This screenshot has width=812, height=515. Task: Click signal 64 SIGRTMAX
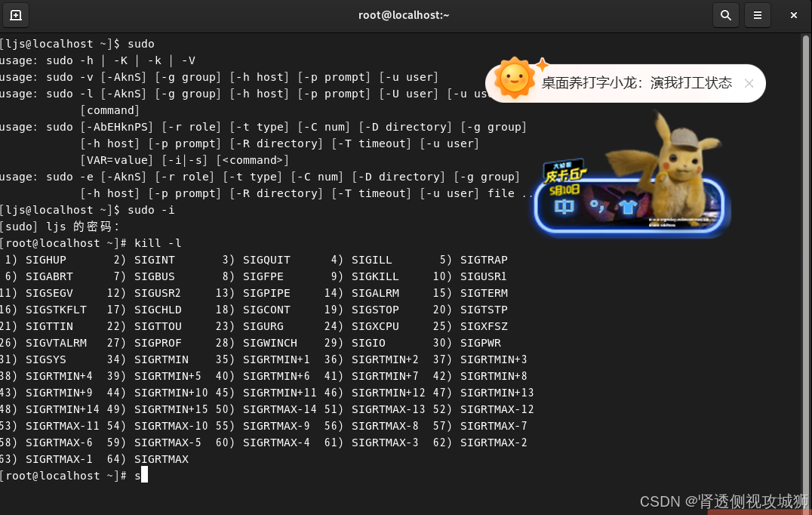pos(161,458)
